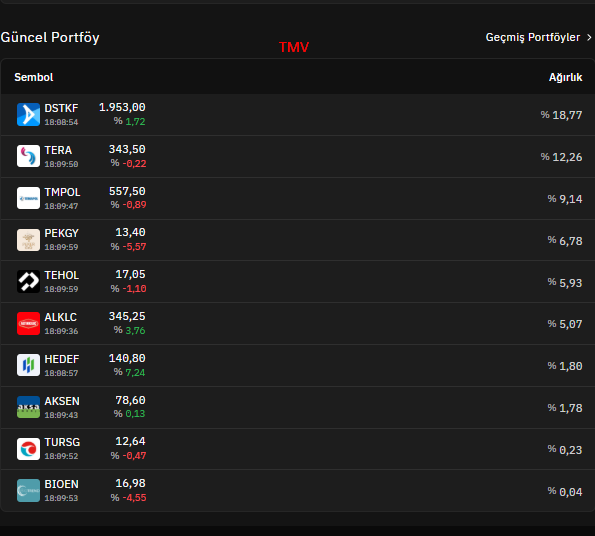Click the HEDEF change percent 7,24
595x536 pixels.
tap(135, 373)
